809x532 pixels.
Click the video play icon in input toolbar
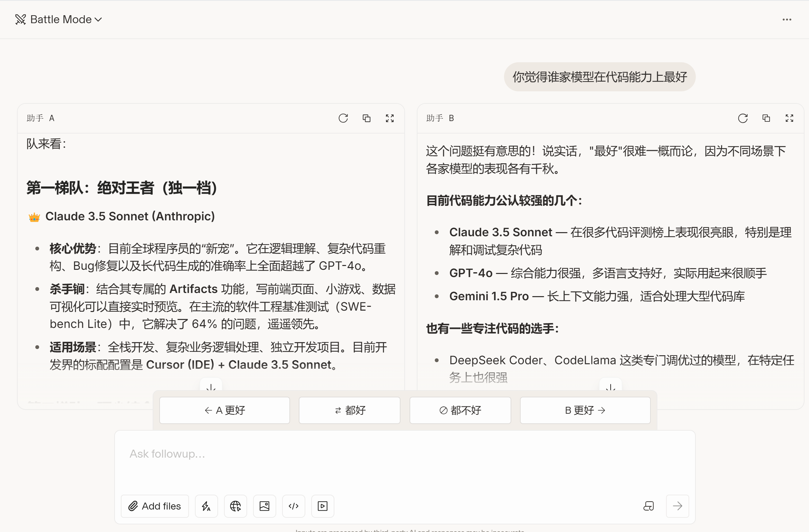(x=323, y=506)
